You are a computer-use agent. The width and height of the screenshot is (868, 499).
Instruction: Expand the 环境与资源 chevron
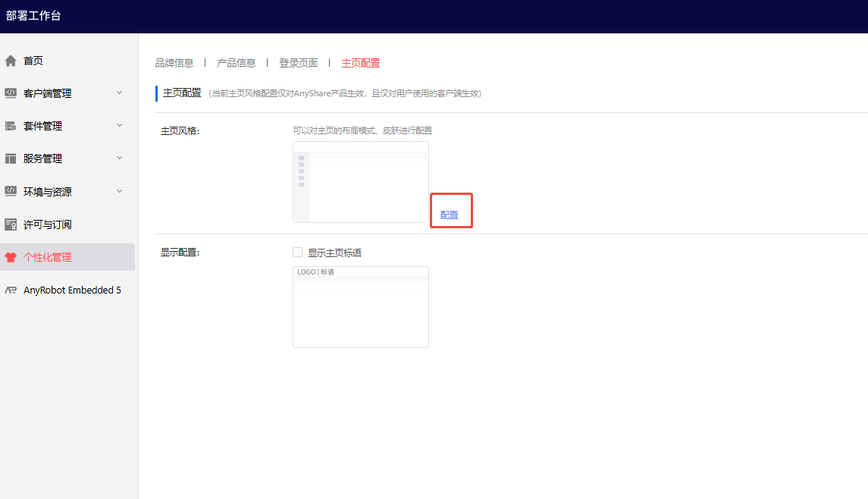tap(119, 191)
